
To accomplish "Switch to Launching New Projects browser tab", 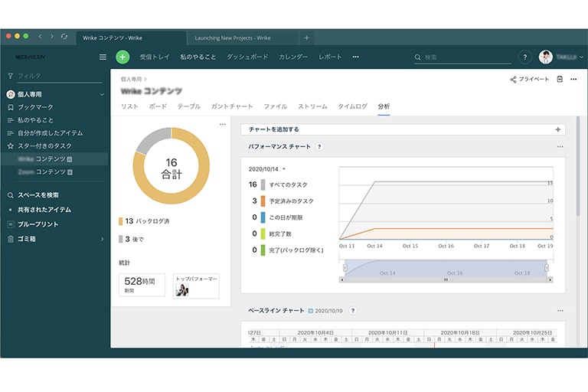I will pyautogui.click(x=243, y=38).
